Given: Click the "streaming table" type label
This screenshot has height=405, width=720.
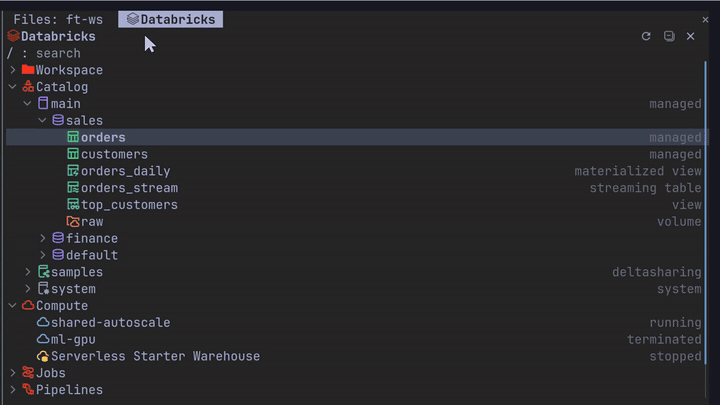Looking at the screenshot, I should point(646,187).
